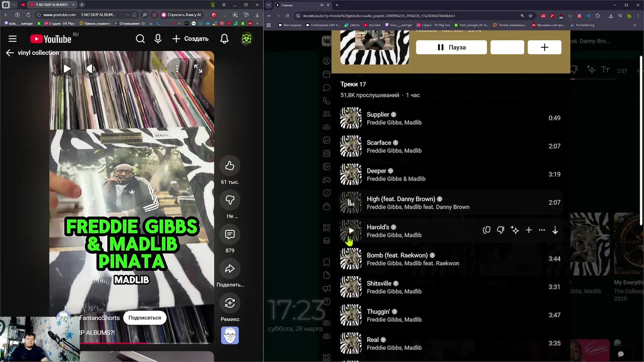This screenshot has height=362, width=644.
Task: Open VK browser tab search dropdown
Action: point(269,5)
